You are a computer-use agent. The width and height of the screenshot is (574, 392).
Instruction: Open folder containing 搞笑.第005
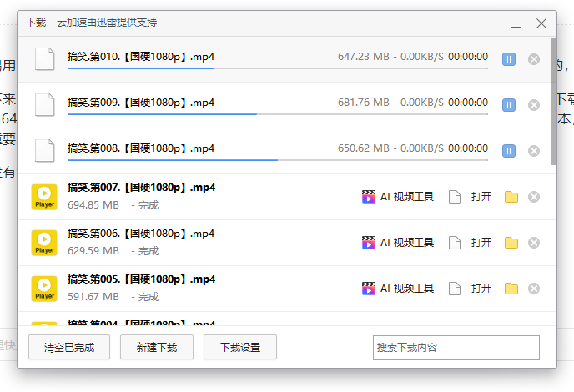511,289
